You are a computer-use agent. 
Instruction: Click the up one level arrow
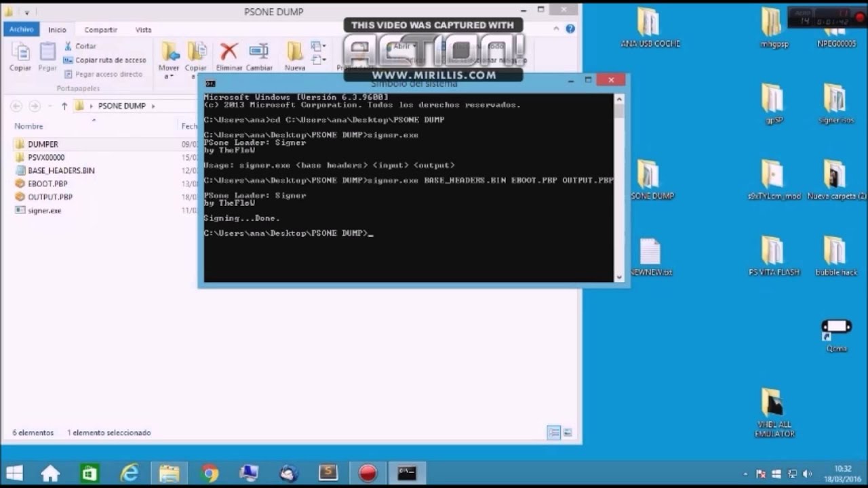(x=64, y=106)
